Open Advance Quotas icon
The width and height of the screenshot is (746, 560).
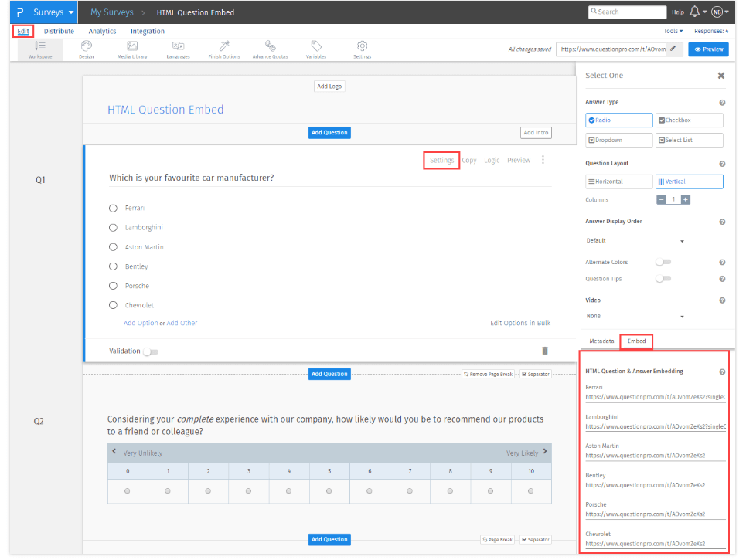271,49
